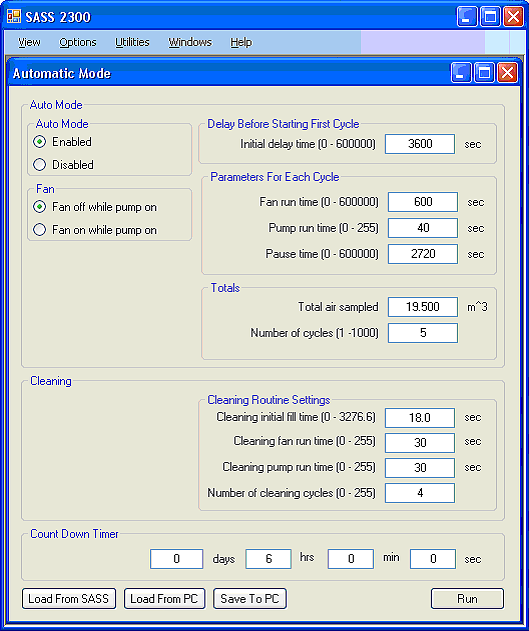Click the Load From PC button
The image size is (529, 631).
pyautogui.click(x=165, y=599)
